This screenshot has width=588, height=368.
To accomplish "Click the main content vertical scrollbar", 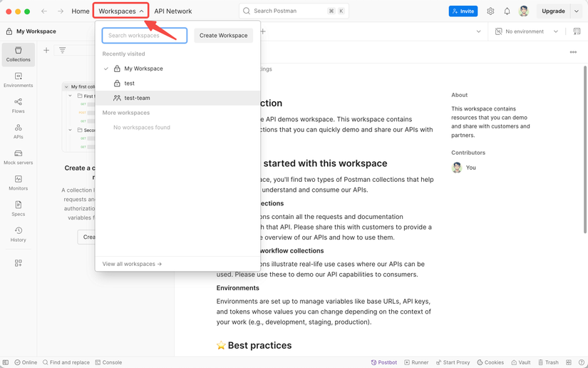I will [585, 149].
